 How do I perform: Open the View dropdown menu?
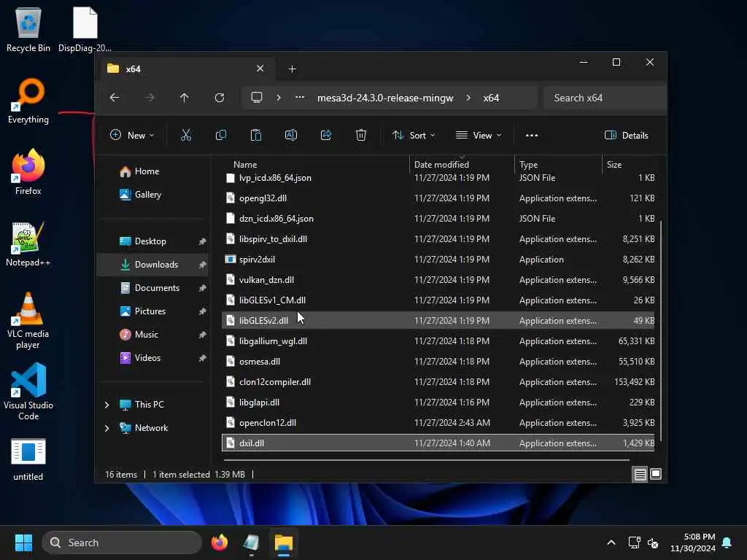pyautogui.click(x=479, y=135)
